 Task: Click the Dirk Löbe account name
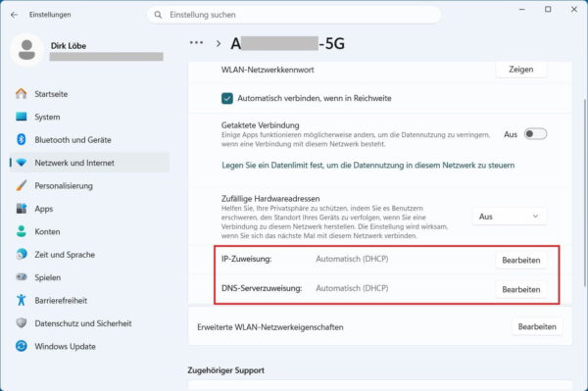click(69, 46)
